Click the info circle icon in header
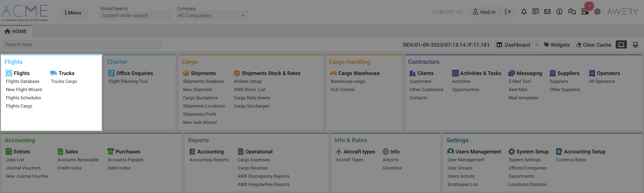The image size is (644, 193). coord(559,12)
